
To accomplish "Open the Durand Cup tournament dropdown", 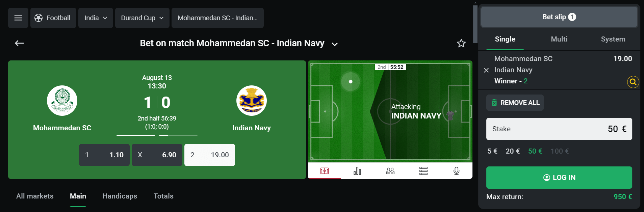I will [142, 18].
